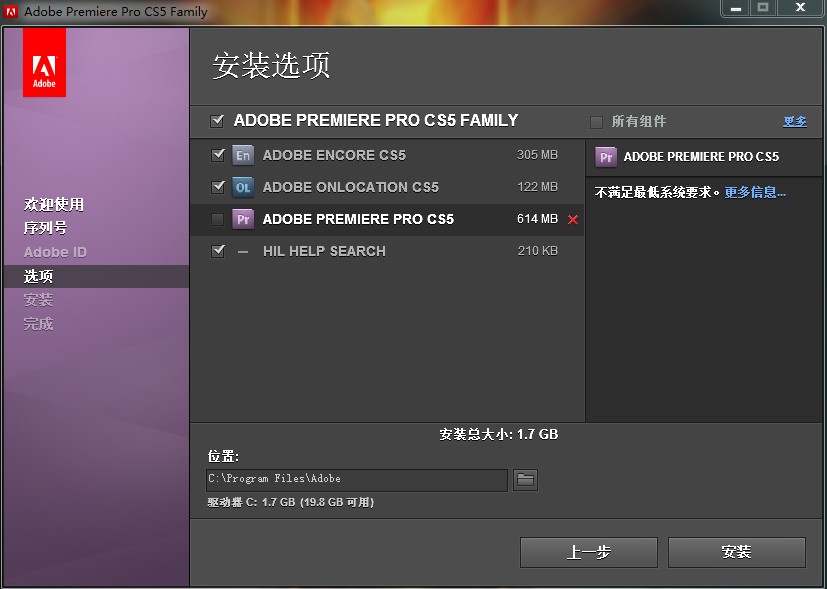The width and height of the screenshot is (827, 589).
Task: Click the OnLocation CS5 'OL' icon
Action: click(243, 187)
